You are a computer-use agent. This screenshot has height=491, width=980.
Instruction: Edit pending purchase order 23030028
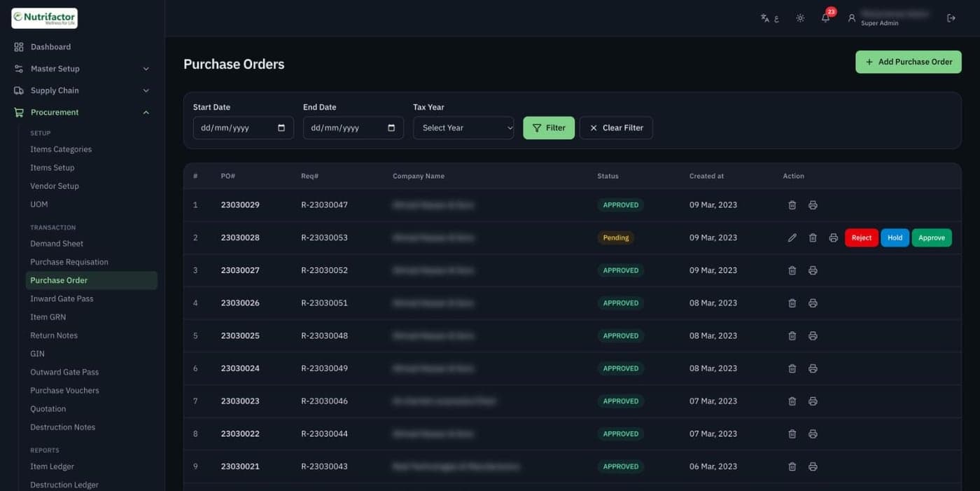tap(792, 238)
